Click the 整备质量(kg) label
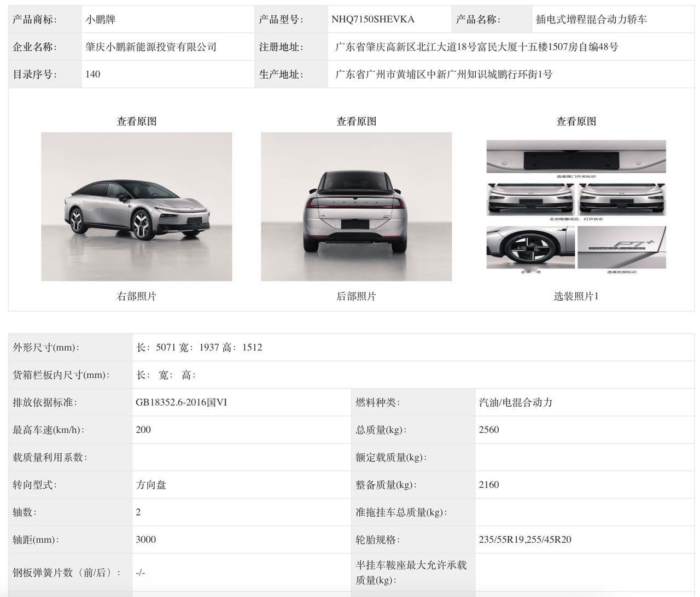This screenshot has height=597, width=700. click(x=387, y=484)
